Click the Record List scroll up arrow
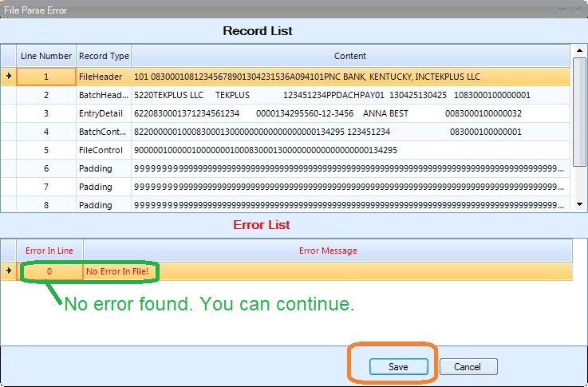 [x=579, y=50]
